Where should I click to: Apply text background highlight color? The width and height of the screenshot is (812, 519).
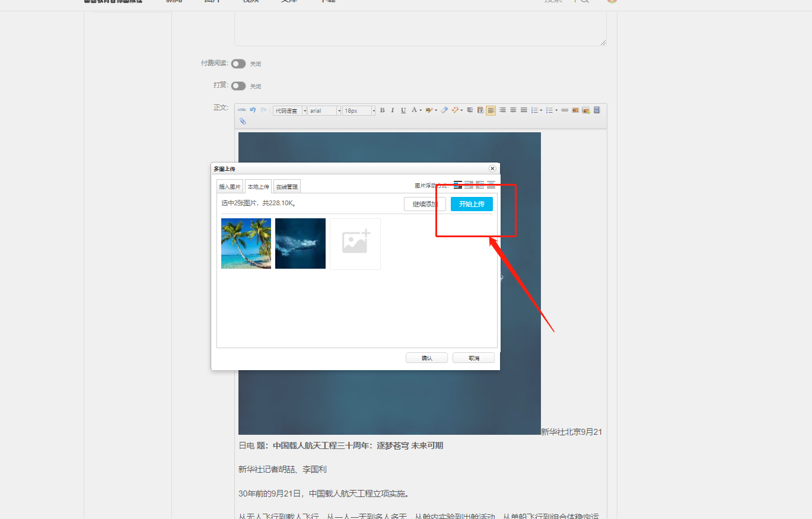(429, 110)
